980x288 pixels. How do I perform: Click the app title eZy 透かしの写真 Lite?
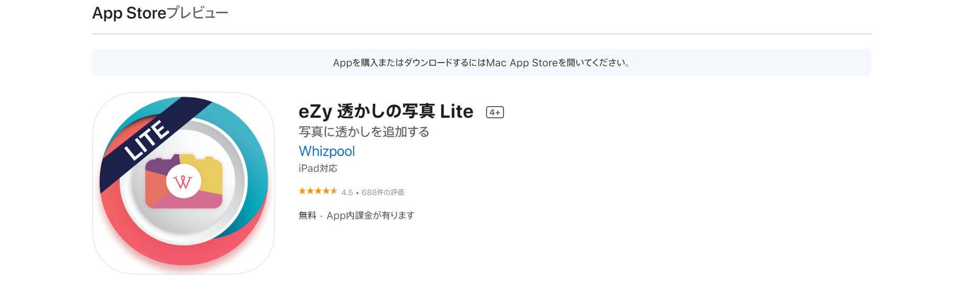point(385,111)
